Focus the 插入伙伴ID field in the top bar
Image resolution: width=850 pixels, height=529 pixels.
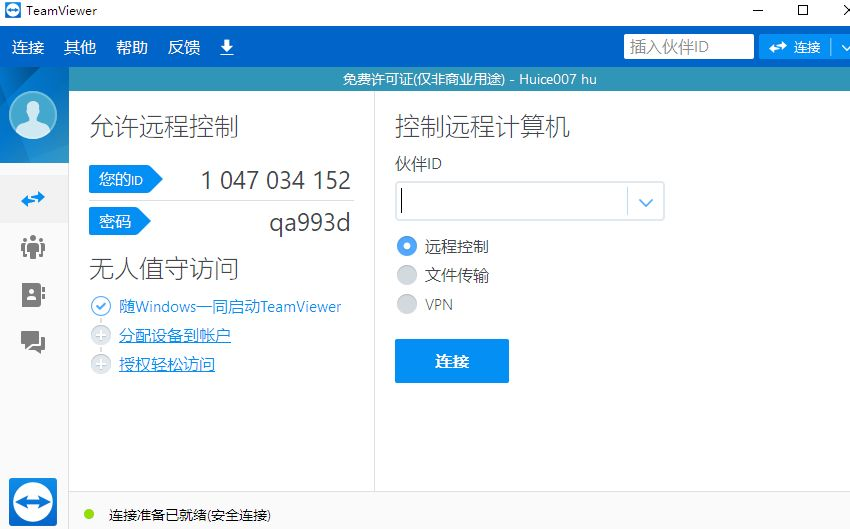688,47
